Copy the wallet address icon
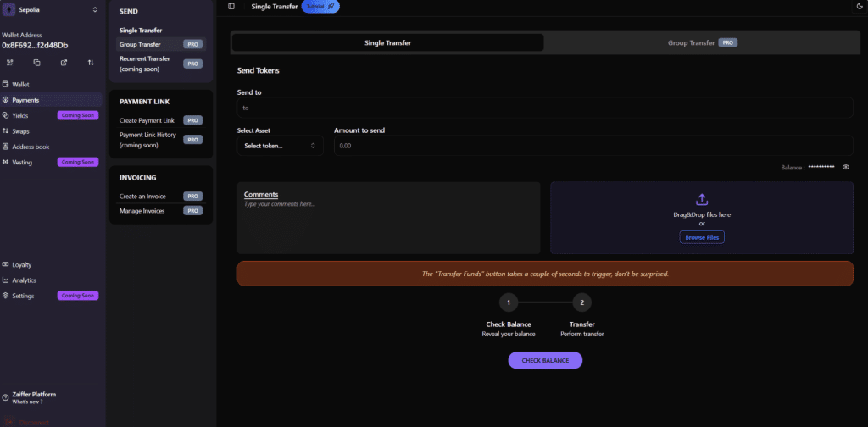The width and height of the screenshot is (868, 427). (37, 63)
